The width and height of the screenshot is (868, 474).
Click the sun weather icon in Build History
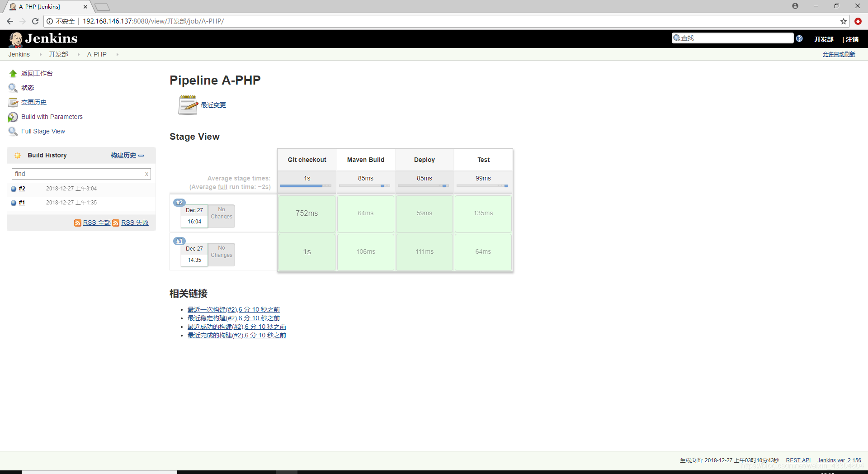[18, 155]
